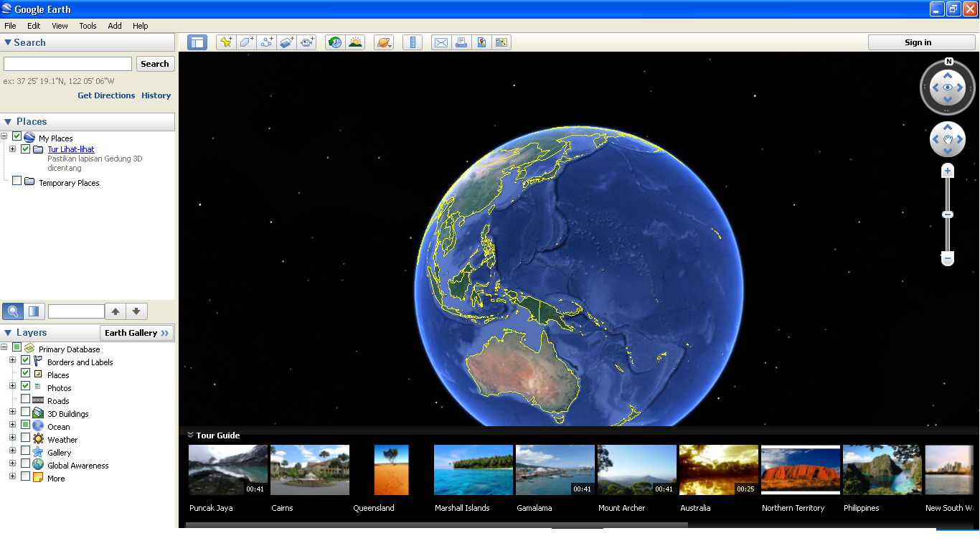Print the current view

click(461, 42)
